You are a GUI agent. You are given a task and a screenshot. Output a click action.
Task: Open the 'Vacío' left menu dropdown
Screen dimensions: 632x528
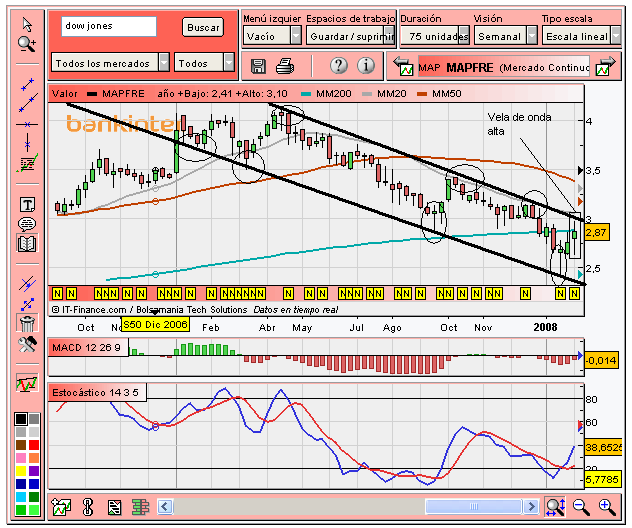click(272, 36)
